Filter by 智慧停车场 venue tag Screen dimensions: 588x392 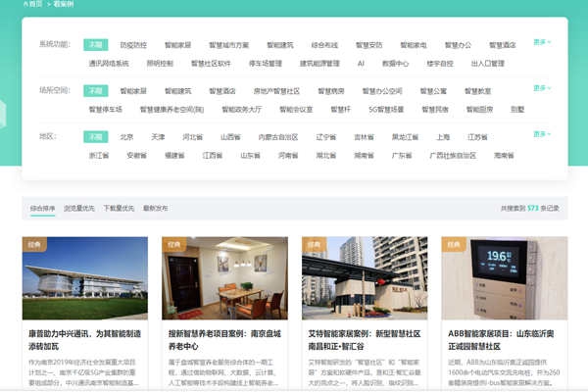(105, 110)
